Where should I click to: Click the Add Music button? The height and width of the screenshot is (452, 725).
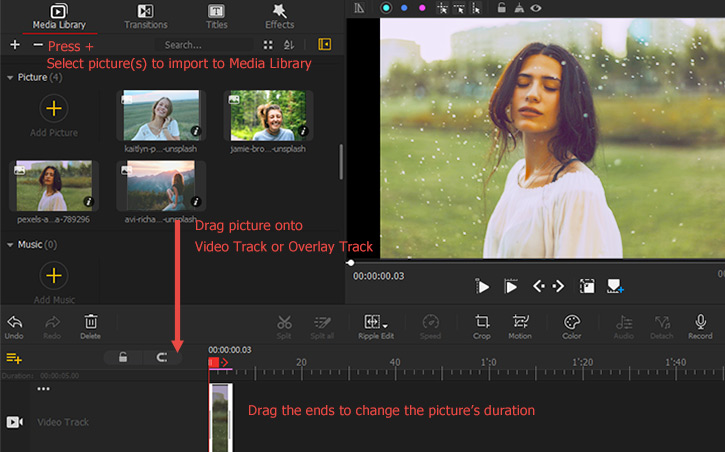tap(53, 276)
